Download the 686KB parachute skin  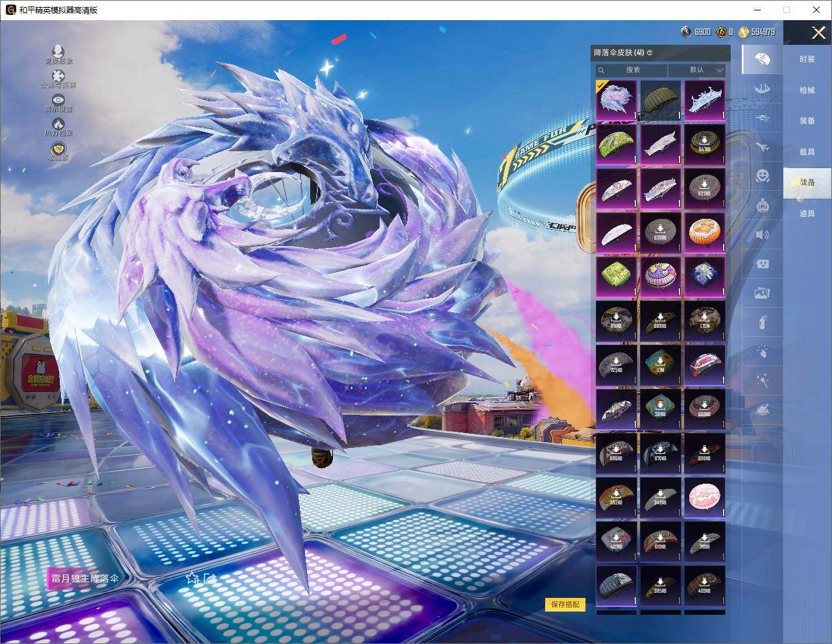(616, 453)
